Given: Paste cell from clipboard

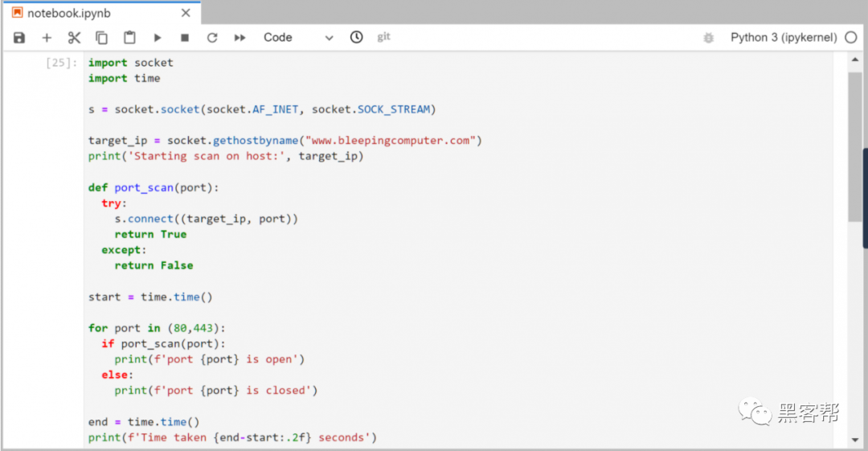Looking at the screenshot, I should pos(129,38).
